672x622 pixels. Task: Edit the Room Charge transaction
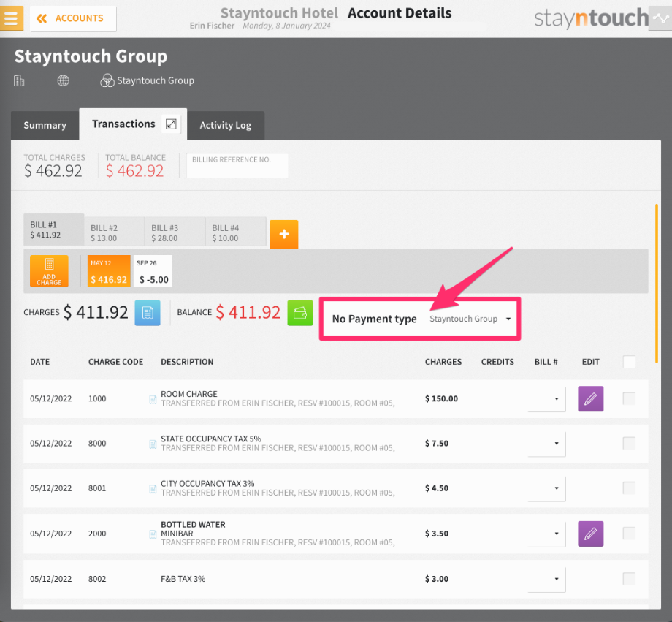click(591, 399)
